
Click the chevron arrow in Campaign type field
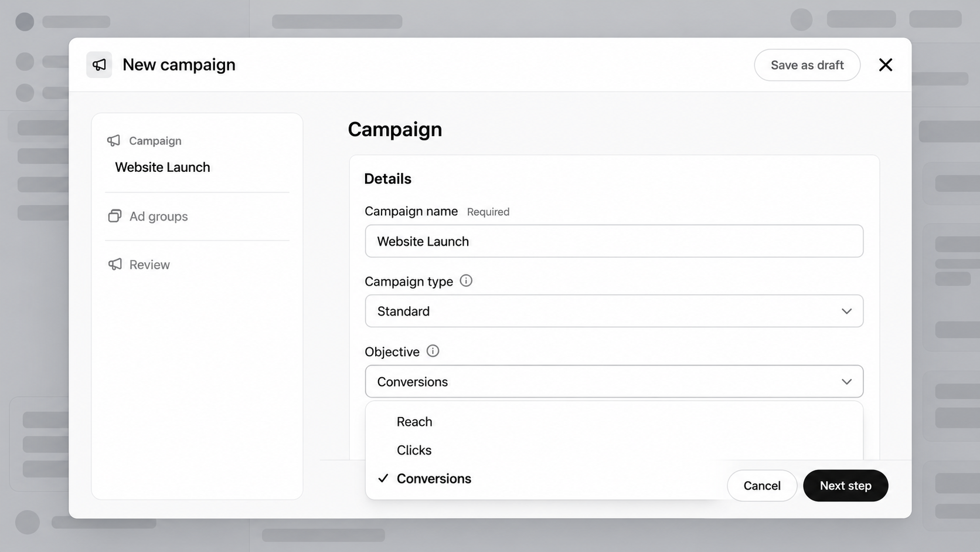(x=846, y=311)
